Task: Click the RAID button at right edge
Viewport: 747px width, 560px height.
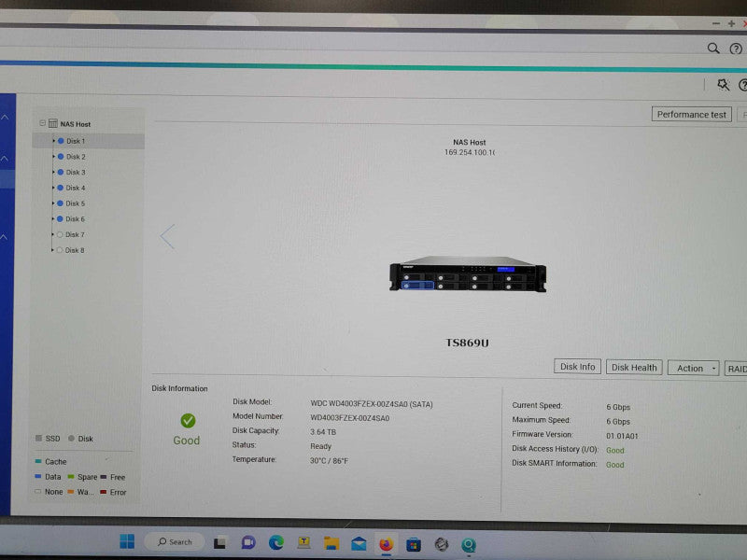Action: pyautogui.click(x=736, y=369)
